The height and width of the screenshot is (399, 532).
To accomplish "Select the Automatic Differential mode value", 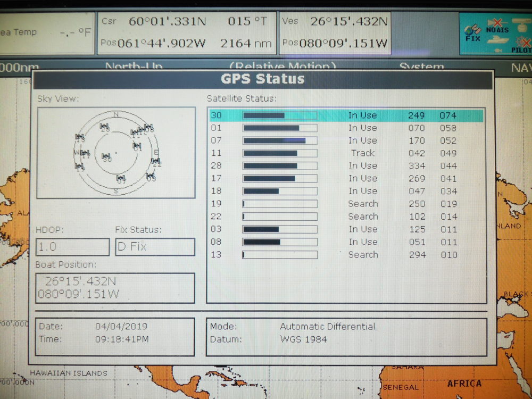I will pos(327,327).
